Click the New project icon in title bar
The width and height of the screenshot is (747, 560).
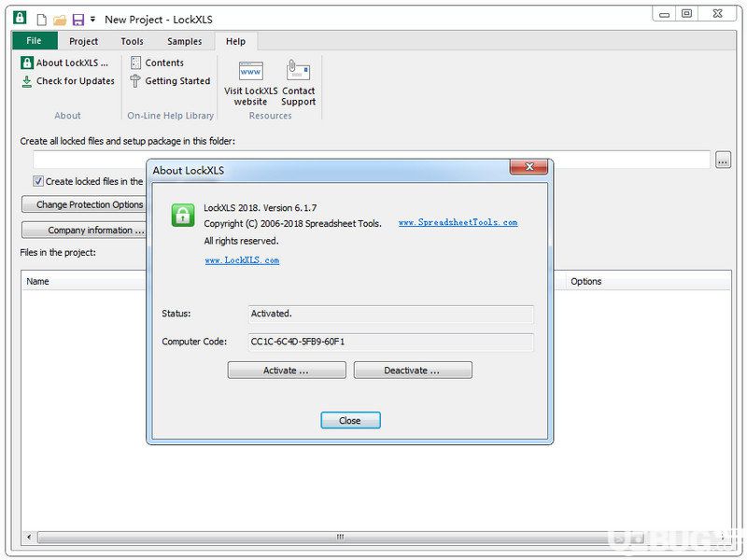(x=42, y=20)
